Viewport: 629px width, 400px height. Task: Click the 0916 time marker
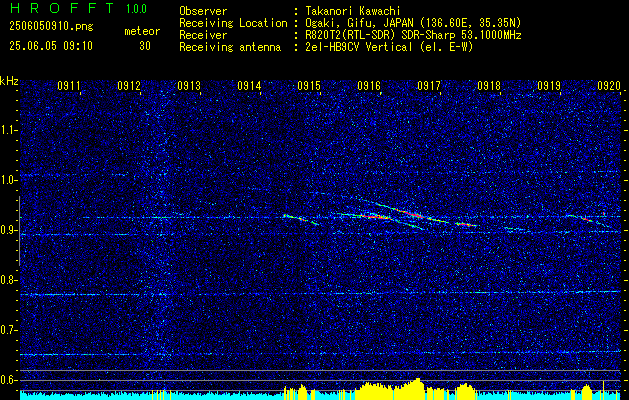369,85
